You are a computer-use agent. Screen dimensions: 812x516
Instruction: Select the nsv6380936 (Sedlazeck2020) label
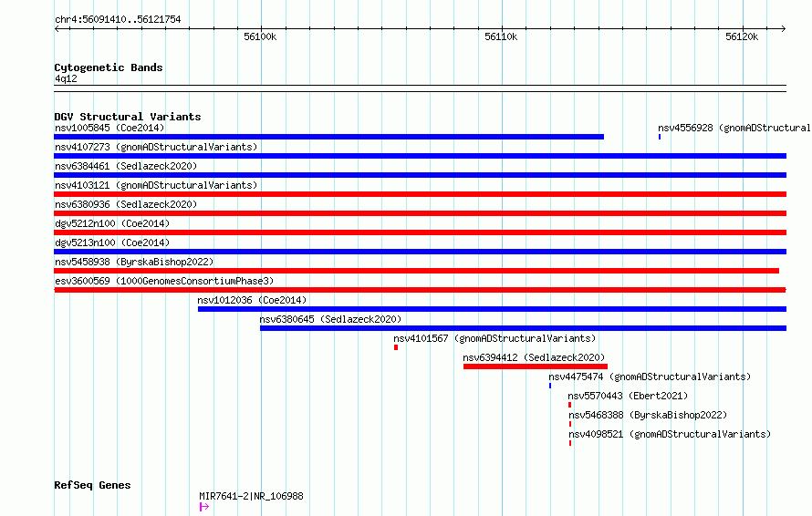pyautogui.click(x=126, y=204)
